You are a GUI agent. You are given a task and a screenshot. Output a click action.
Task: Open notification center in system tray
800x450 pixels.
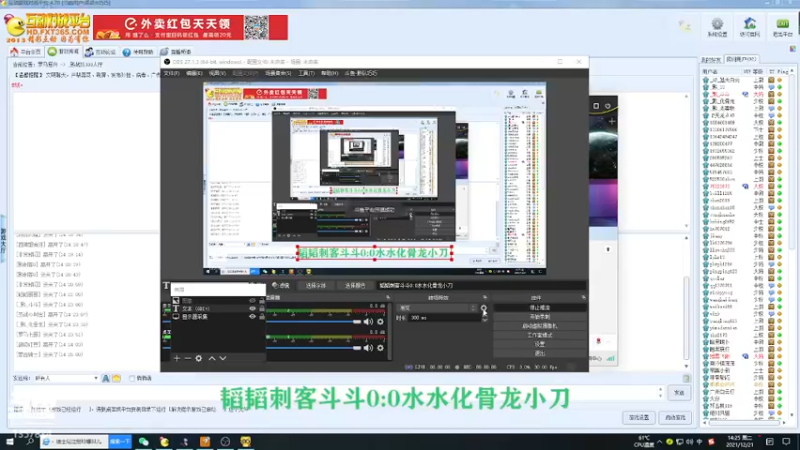tap(786, 442)
